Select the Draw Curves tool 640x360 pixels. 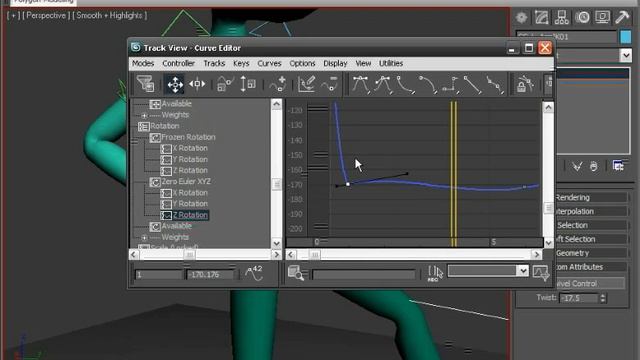click(307, 84)
